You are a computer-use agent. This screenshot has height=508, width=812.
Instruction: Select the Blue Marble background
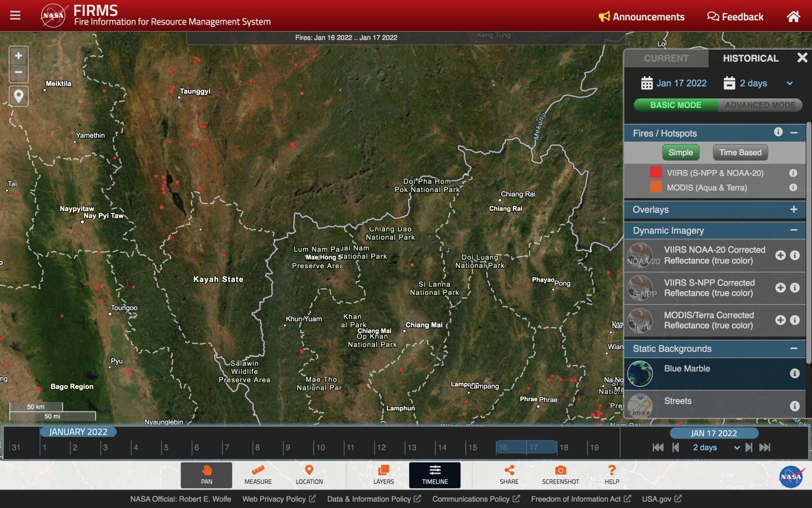[x=715, y=373]
